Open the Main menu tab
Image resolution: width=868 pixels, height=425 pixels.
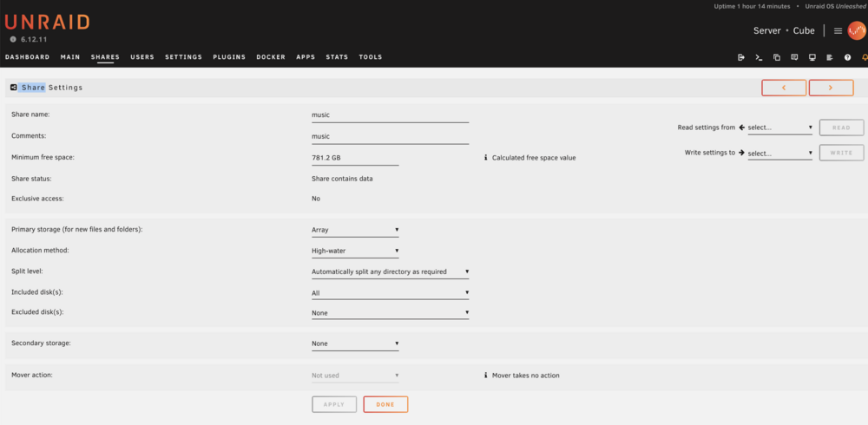pos(70,57)
